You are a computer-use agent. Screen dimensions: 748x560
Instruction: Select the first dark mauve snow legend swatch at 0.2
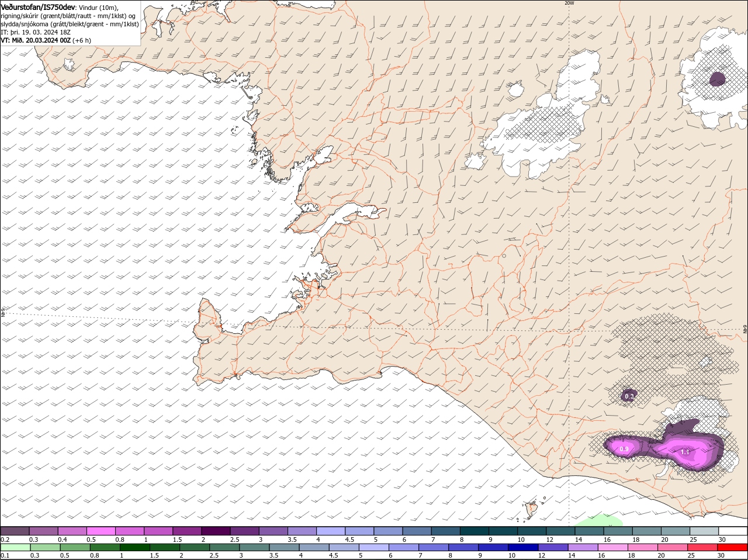click(x=15, y=531)
